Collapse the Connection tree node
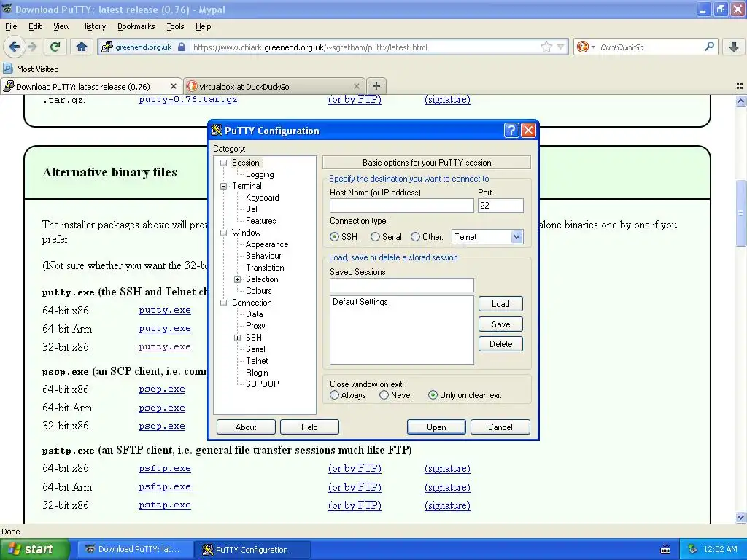Image resolution: width=747 pixels, height=560 pixels. (x=223, y=303)
